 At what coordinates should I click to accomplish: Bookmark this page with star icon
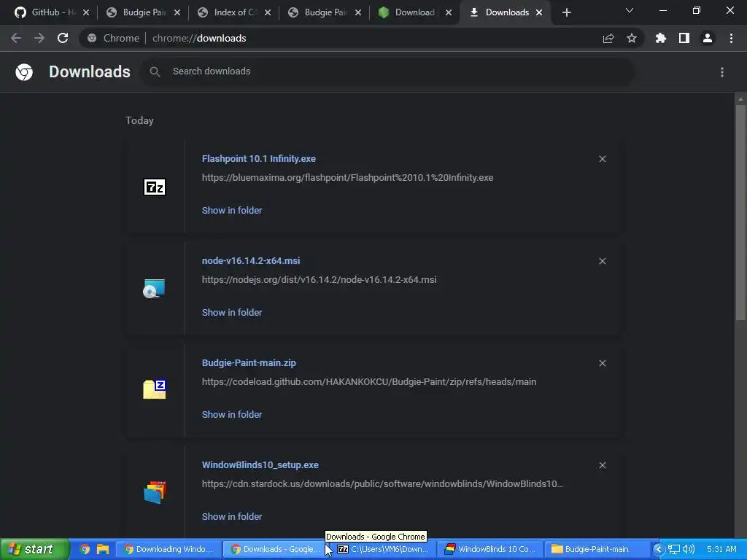[x=631, y=38]
